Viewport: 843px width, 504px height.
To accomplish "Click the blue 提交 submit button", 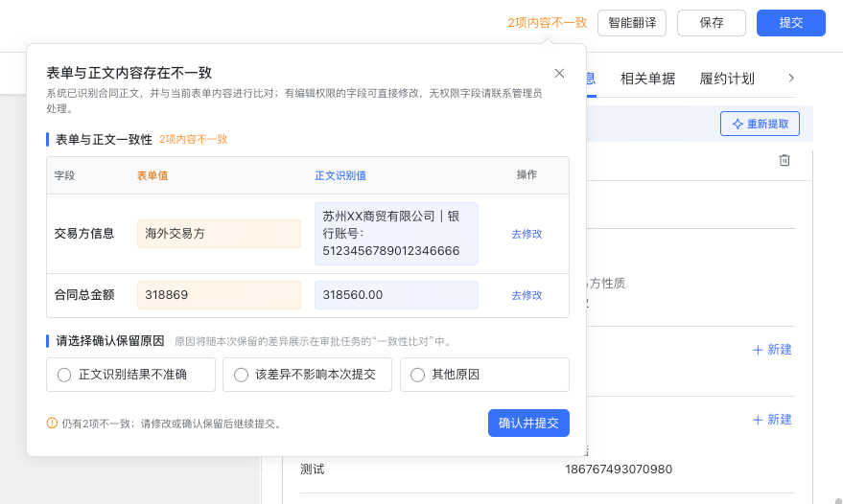I will [791, 23].
